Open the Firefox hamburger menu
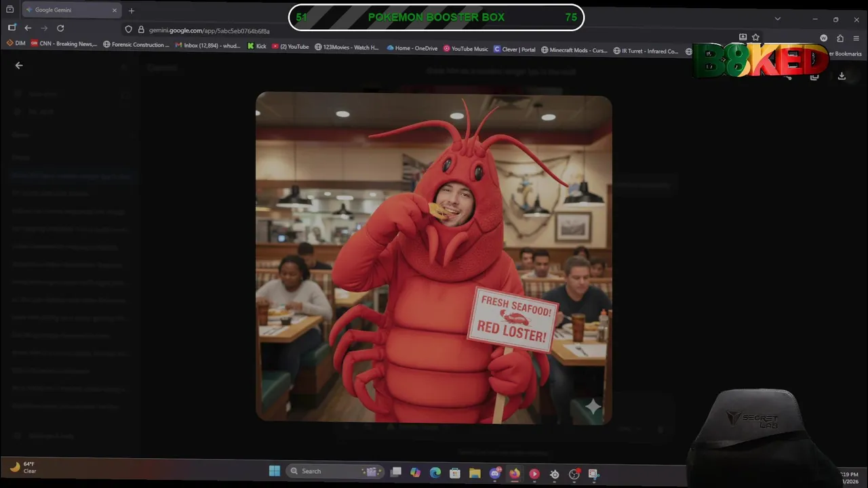Image resolution: width=868 pixels, height=488 pixels. point(857,38)
